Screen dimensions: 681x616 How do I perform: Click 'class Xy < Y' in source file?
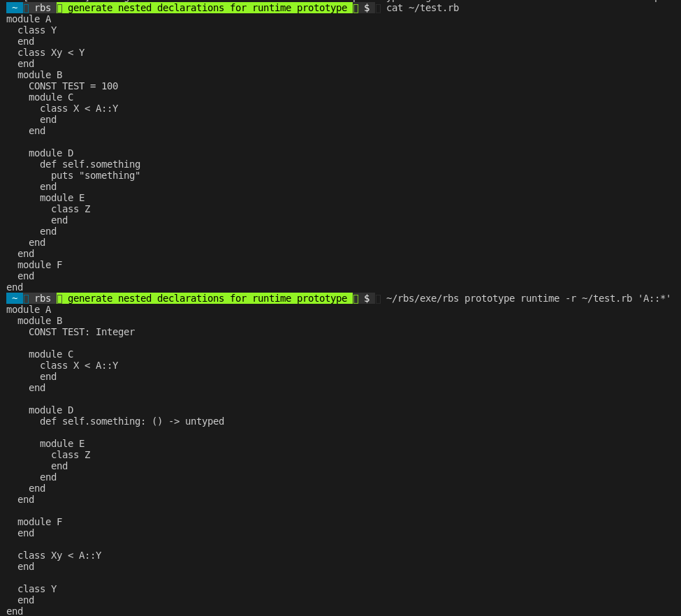51,52
